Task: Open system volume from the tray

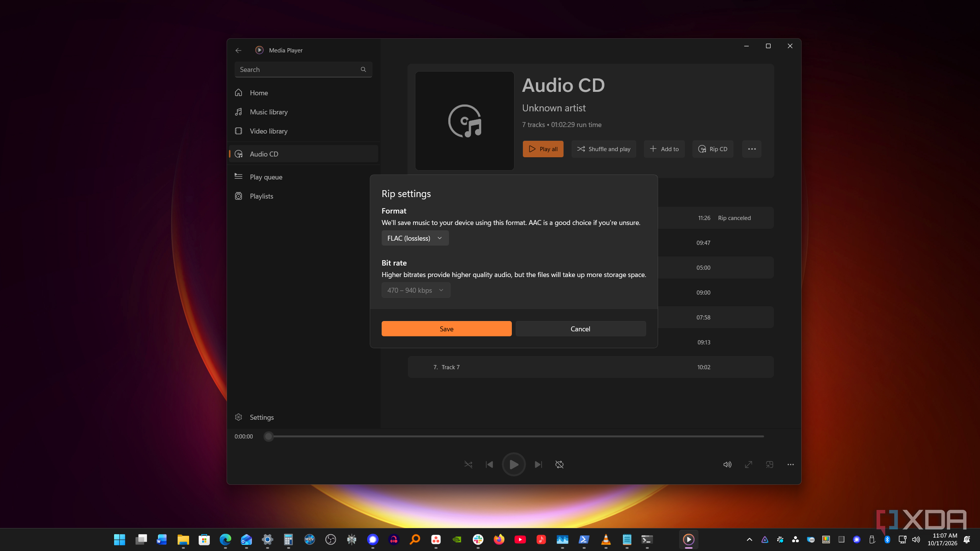Action: click(x=916, y=540)
